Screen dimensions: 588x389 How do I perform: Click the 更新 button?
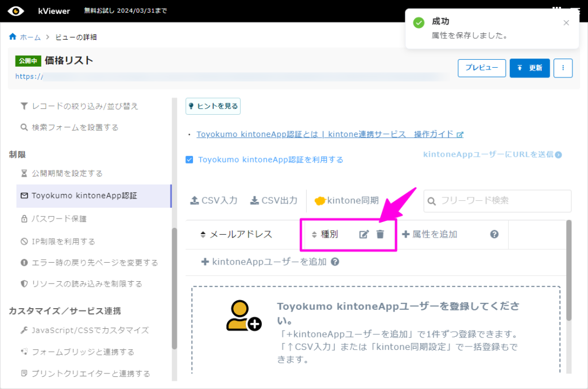click(x=529, y=68)
